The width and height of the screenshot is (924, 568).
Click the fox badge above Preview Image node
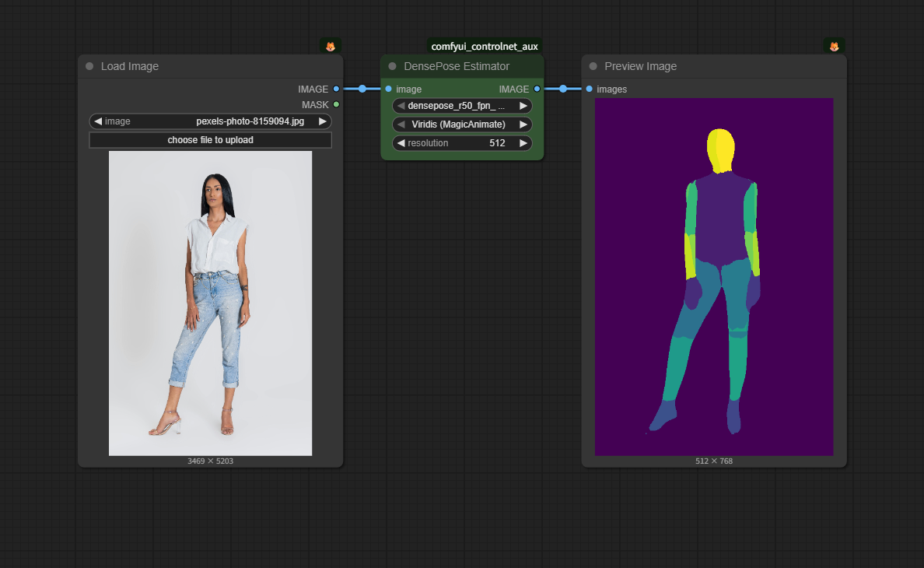[834, 47]
